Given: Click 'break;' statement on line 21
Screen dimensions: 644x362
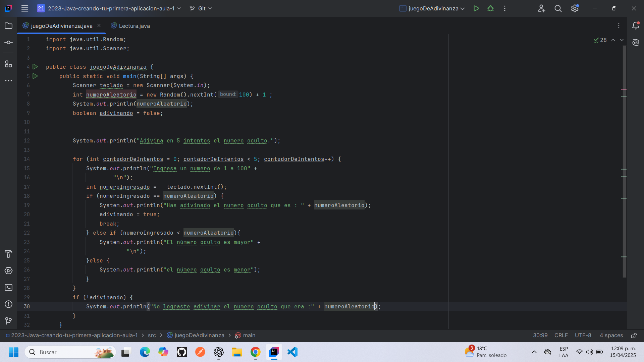Looking at the screenshot, I should 109,224.
